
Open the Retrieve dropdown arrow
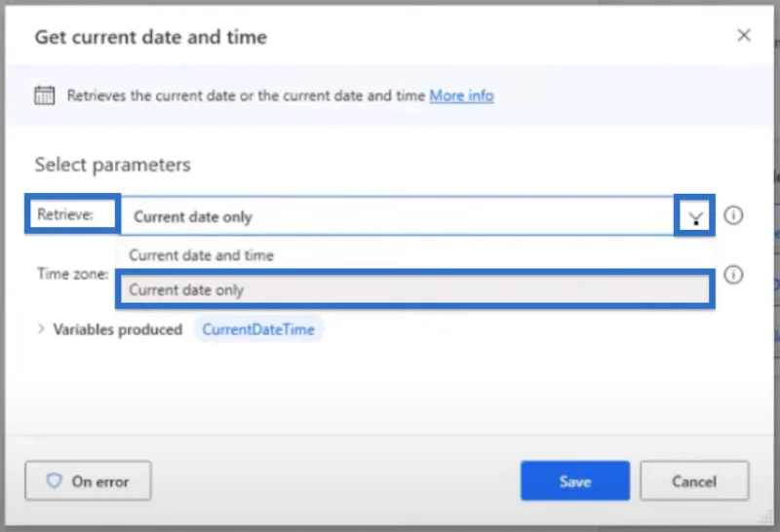(695, 215)
